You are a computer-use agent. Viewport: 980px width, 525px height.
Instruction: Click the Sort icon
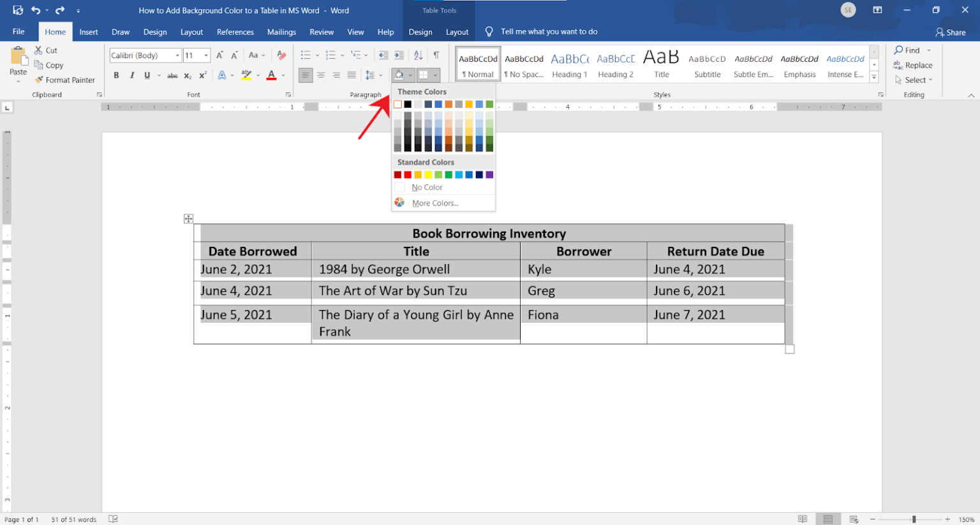point(418,55)
